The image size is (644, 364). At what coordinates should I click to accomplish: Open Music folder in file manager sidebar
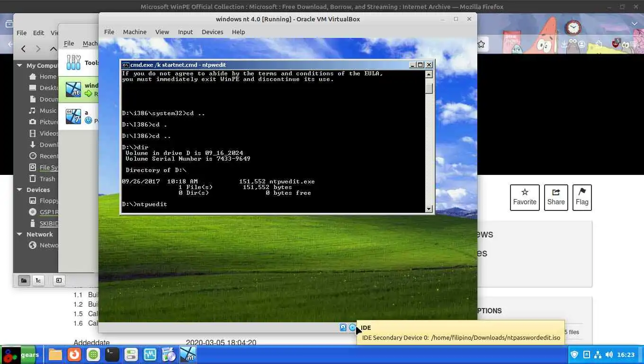(x=43, y=110)
